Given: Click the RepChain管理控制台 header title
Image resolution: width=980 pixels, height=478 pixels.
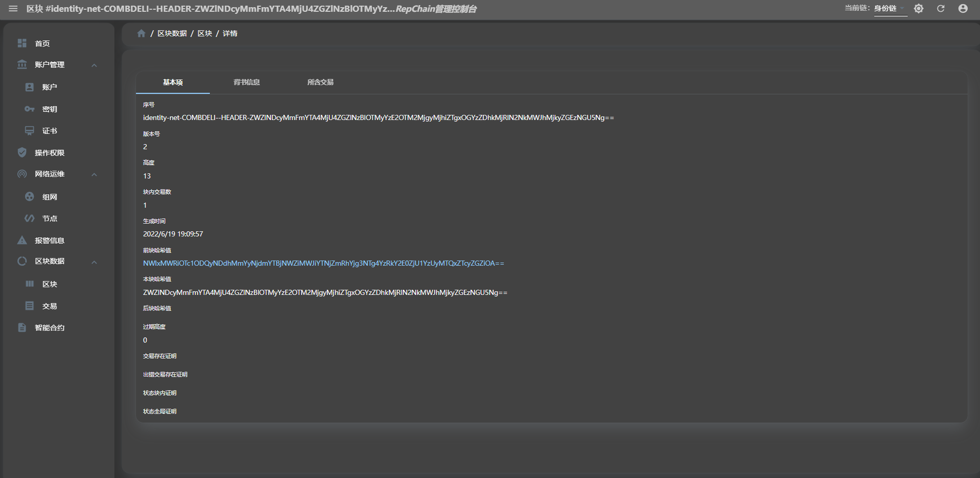Looking at the screenshot, I should pos(436,9).
